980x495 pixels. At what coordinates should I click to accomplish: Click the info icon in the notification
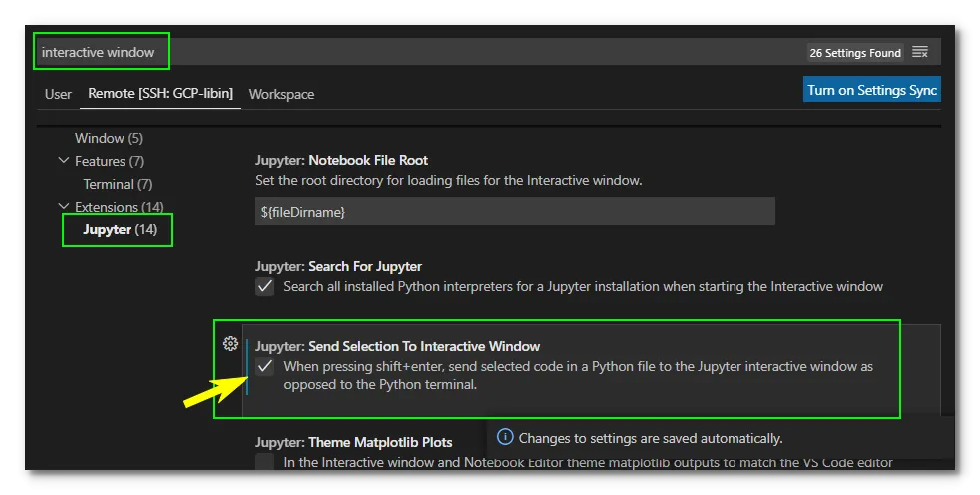(505, 437)
